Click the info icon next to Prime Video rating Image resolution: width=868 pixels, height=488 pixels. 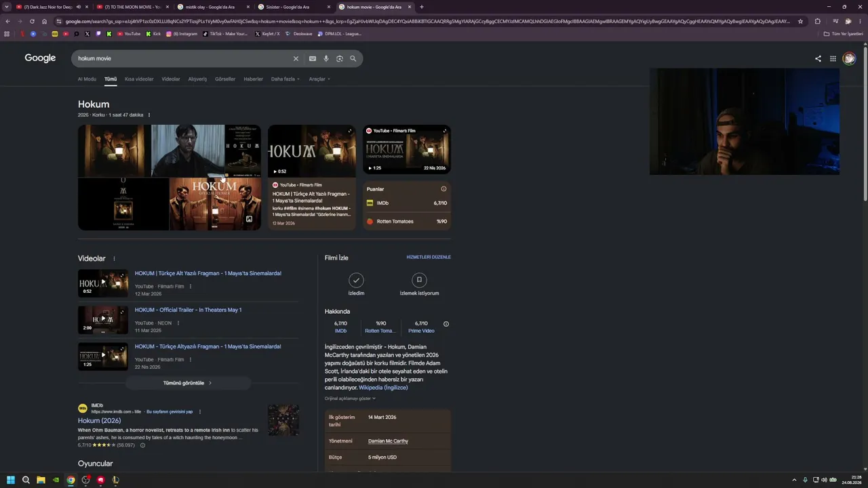pos(446,324)
